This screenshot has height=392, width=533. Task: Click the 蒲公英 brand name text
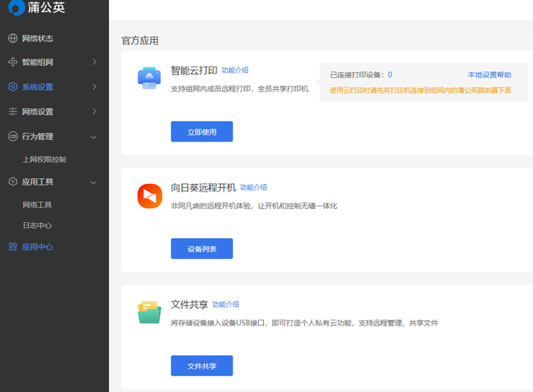[47, 7]
